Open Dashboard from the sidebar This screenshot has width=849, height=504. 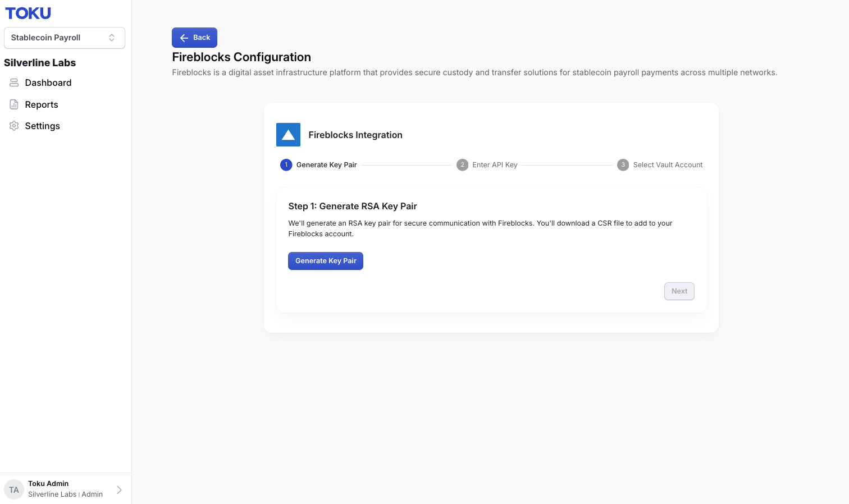click(48, 83)
